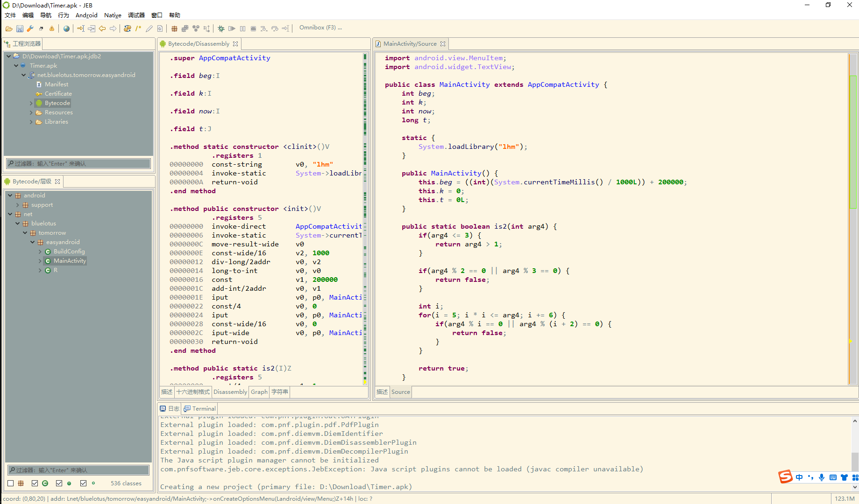Uncheck the class filter checkbox with green C

coord(35,483)
